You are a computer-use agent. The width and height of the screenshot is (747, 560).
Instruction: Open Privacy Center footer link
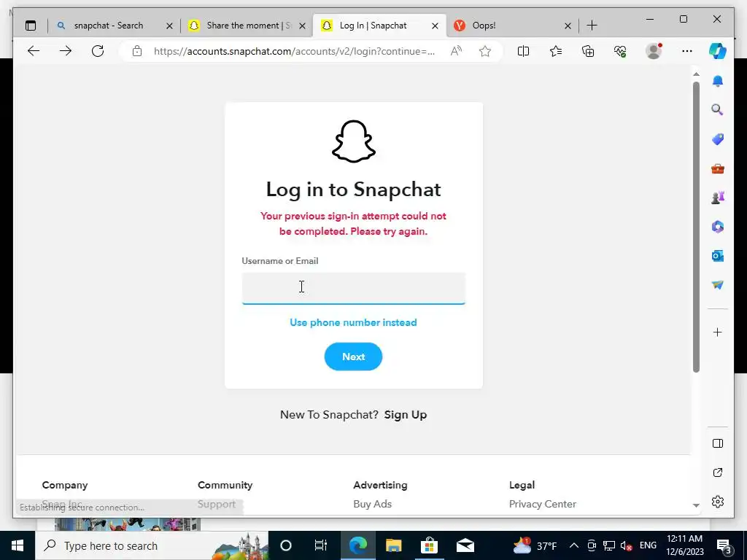[x=542, y=504]
